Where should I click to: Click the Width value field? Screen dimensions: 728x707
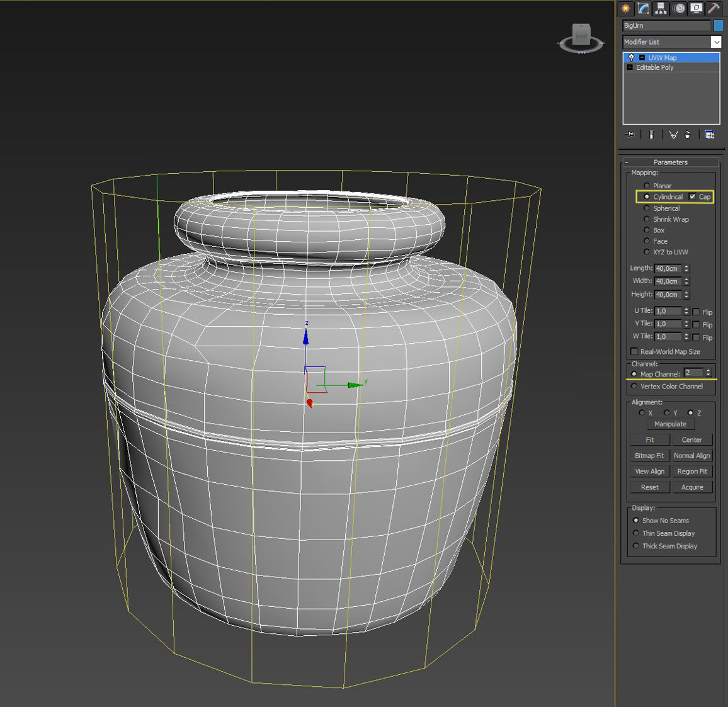click(668, 281)
